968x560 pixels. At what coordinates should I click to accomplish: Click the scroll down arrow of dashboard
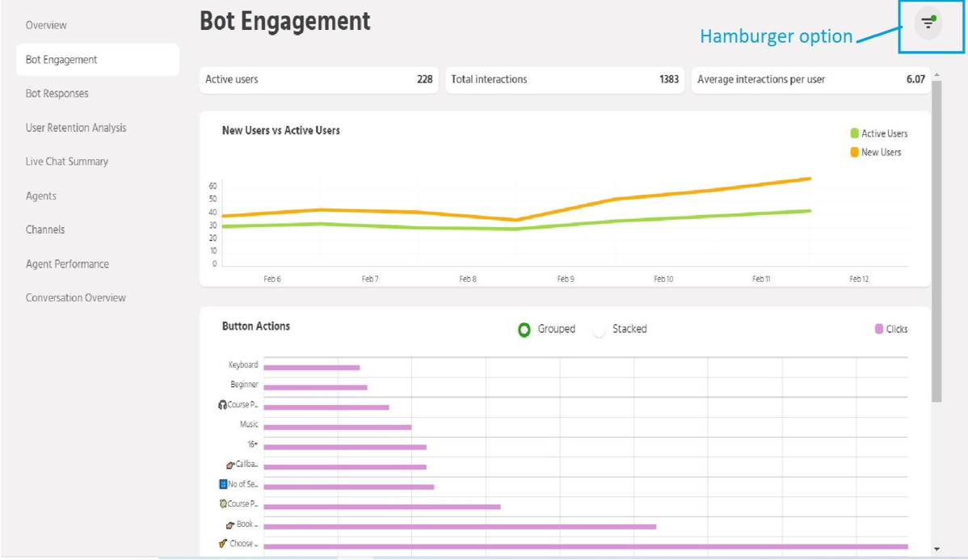pos(936,549)
